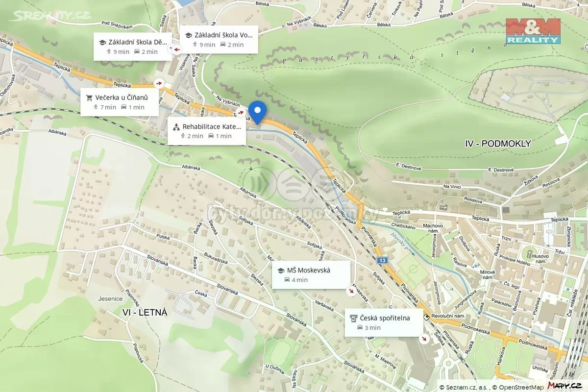Click the Základní škola Dě... card
Screen dimensions: 588x392
click(x=133, y=47)
